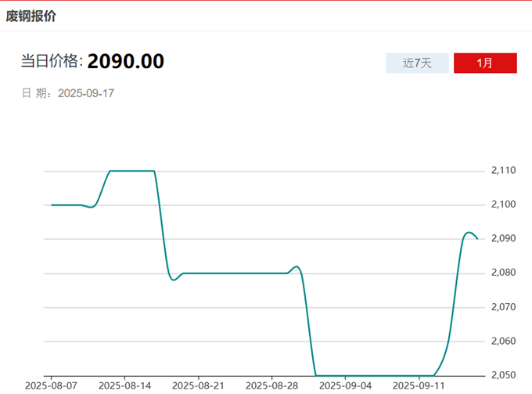
Task: Switch to the 近7天 range tab
Action: [x=417, y=63]
